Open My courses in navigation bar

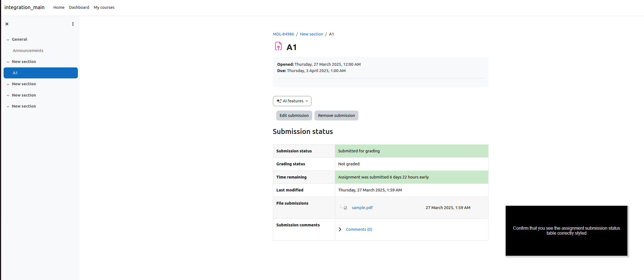click(x=104, y=7)
